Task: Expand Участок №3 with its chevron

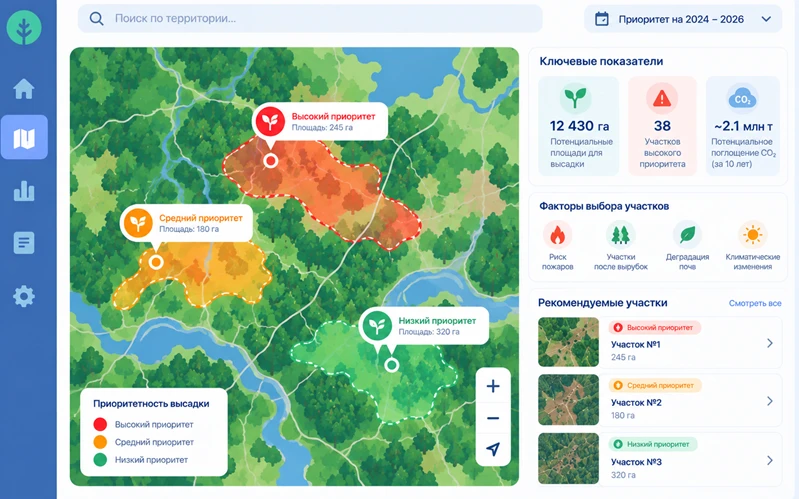Action: [x=769, y=460]
